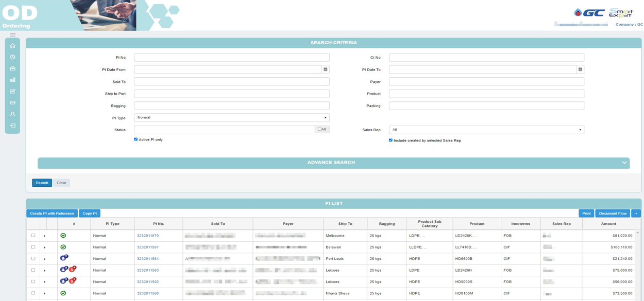Toggle Include created by selected Sales Rep
Screen dimensions: 644x301
pos(391,140)
